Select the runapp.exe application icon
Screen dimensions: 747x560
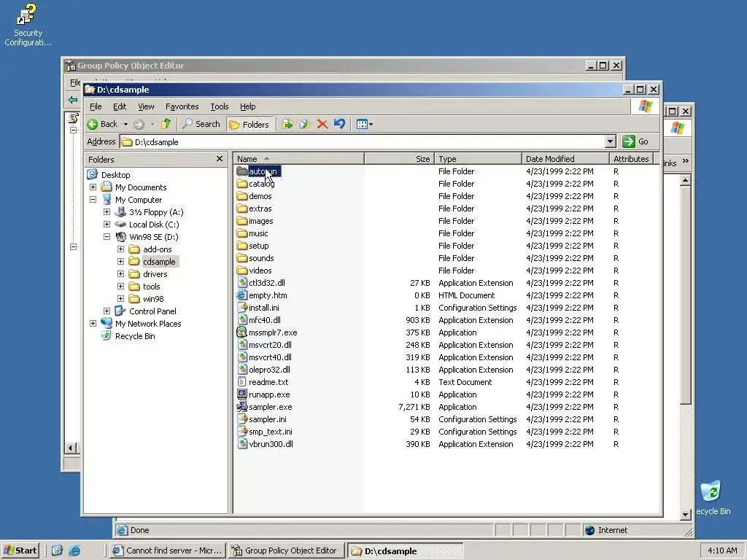pyautogui.click(x=242, y=394)
